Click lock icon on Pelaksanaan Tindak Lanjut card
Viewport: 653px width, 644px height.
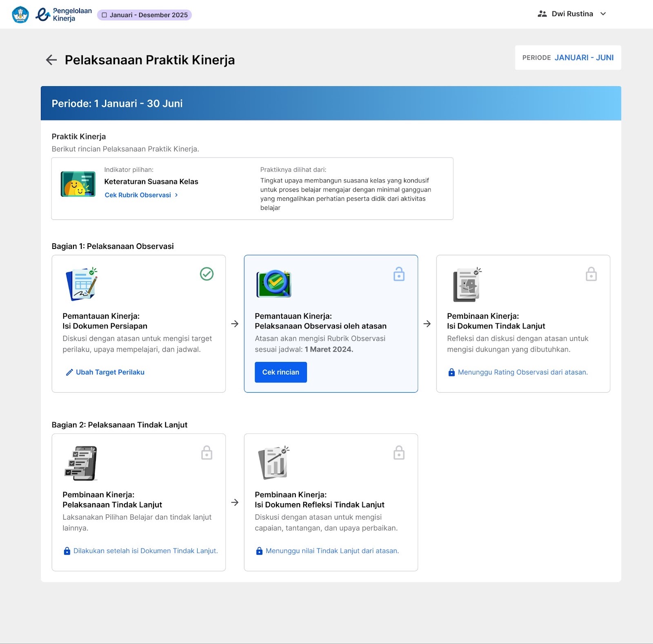207,453
